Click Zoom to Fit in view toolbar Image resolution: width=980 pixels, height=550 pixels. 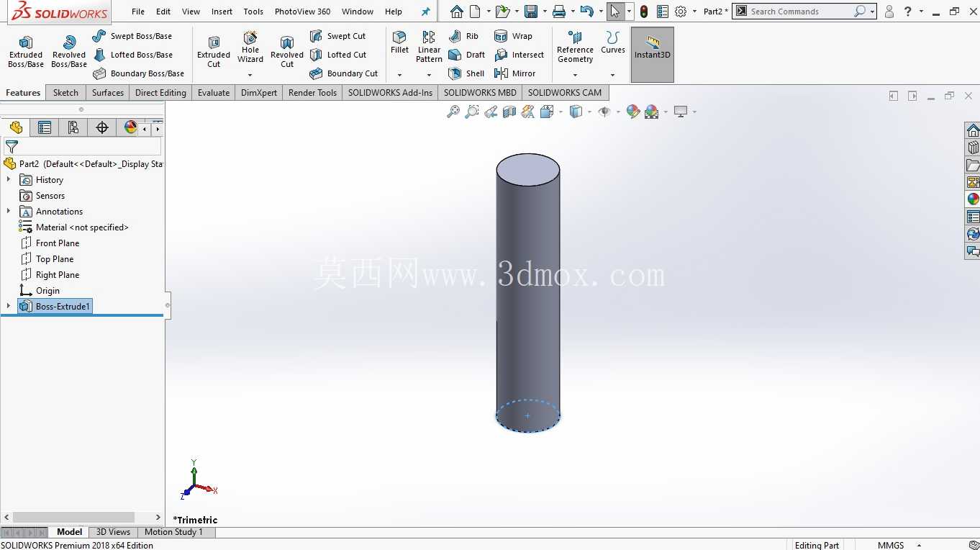pyautogui.click(x=453, y=112)
